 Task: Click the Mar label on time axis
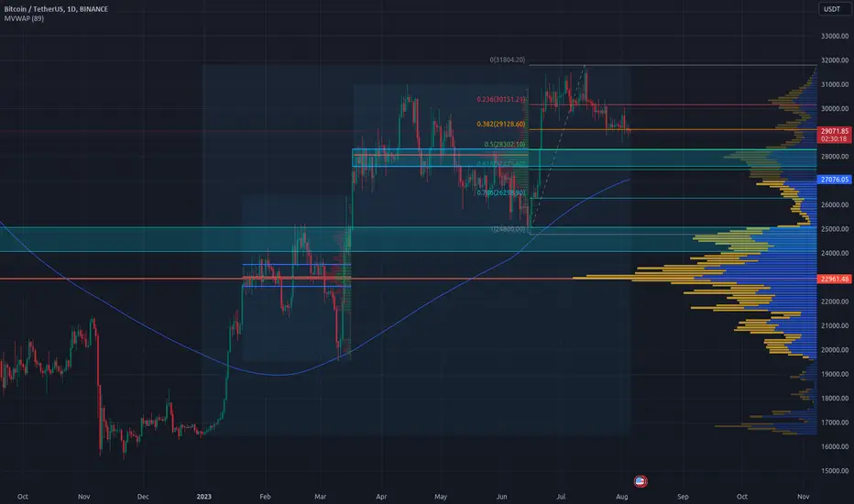tap(321, 497)
